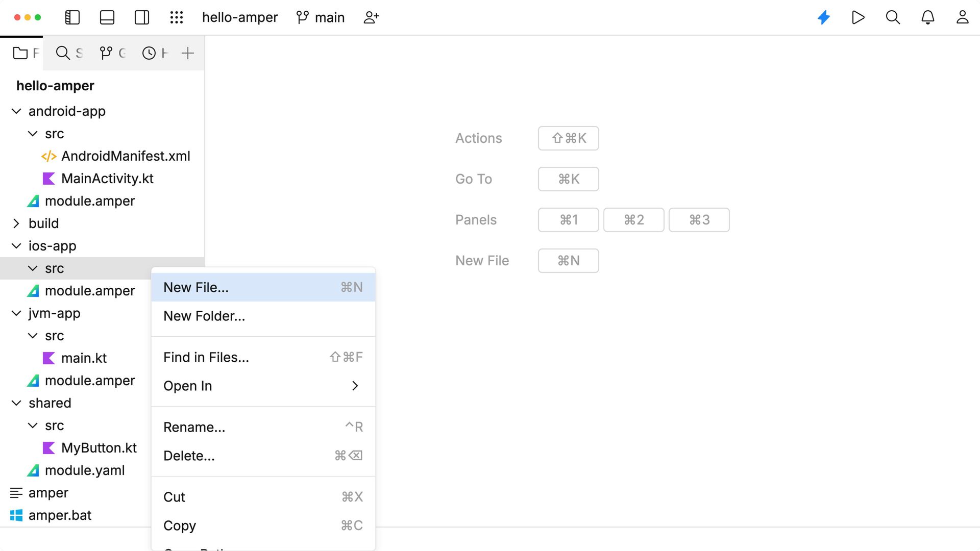Viewport: 980px width, 551px height.
Task: Click the Kotlin icon beside MyButton.kt
Action: coord(49,448)
